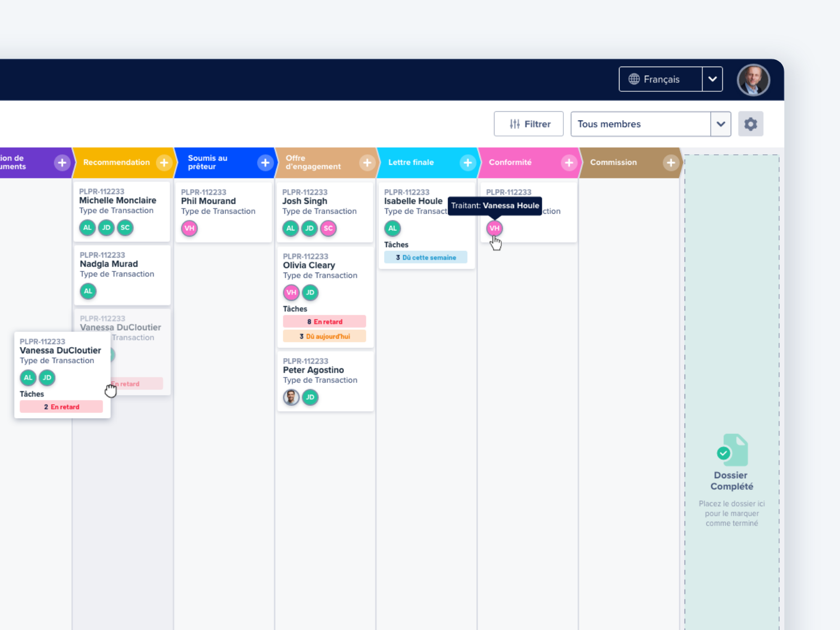The image size is (840, 630).
Task: Expand the Français language dropdown
Action: coord(712,79)
